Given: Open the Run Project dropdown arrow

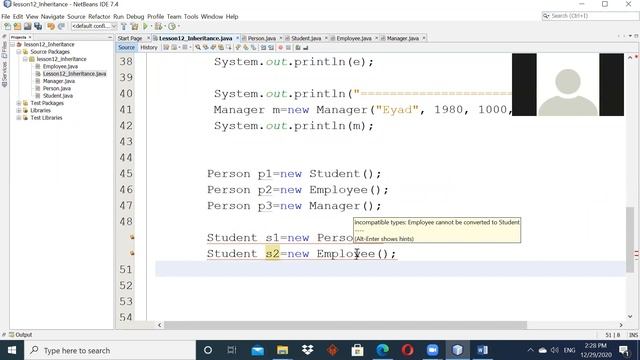Looking at the screenshot, I should 151,27.
